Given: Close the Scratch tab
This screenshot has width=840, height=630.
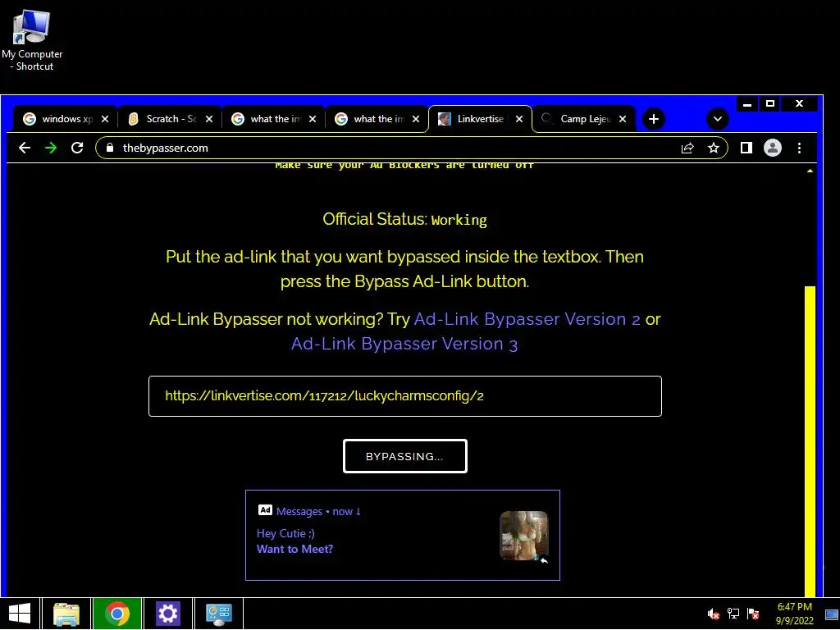Looking at the screenshot, I should point(209,119).
